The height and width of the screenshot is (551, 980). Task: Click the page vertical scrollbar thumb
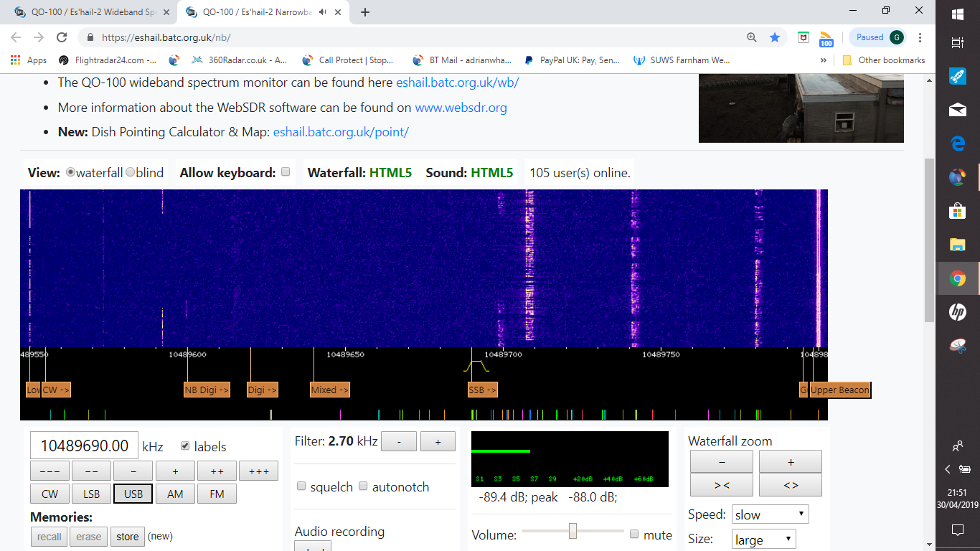coord(929,240)
